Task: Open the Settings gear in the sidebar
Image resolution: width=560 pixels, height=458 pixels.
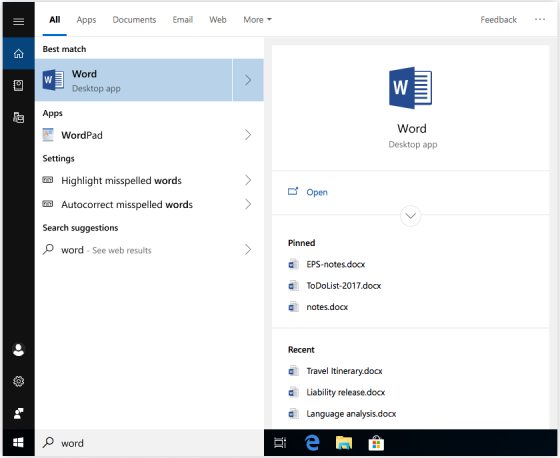Action: pyautogui.click(x=19, y=381)
